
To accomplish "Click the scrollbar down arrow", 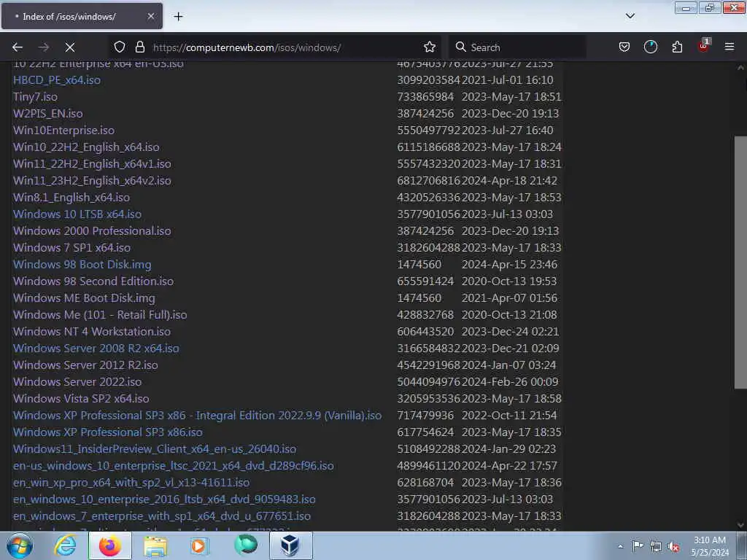I will [x=740, y=525].
